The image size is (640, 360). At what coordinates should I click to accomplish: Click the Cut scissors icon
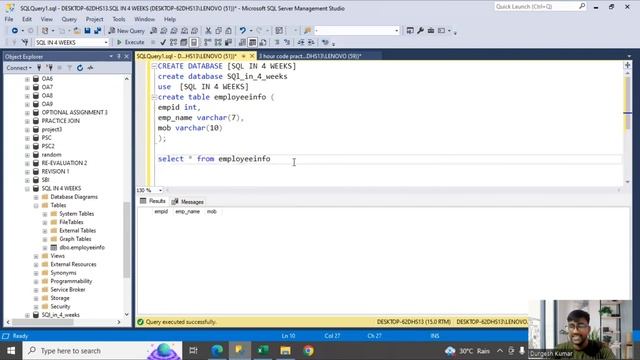pyautogui.click(x=208, y=31)
